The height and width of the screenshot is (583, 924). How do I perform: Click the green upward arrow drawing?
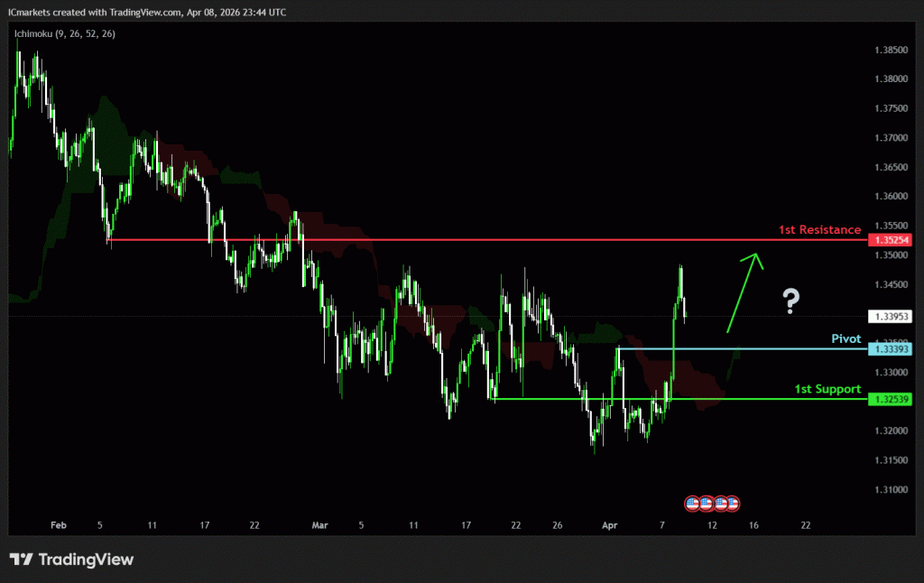744,291
